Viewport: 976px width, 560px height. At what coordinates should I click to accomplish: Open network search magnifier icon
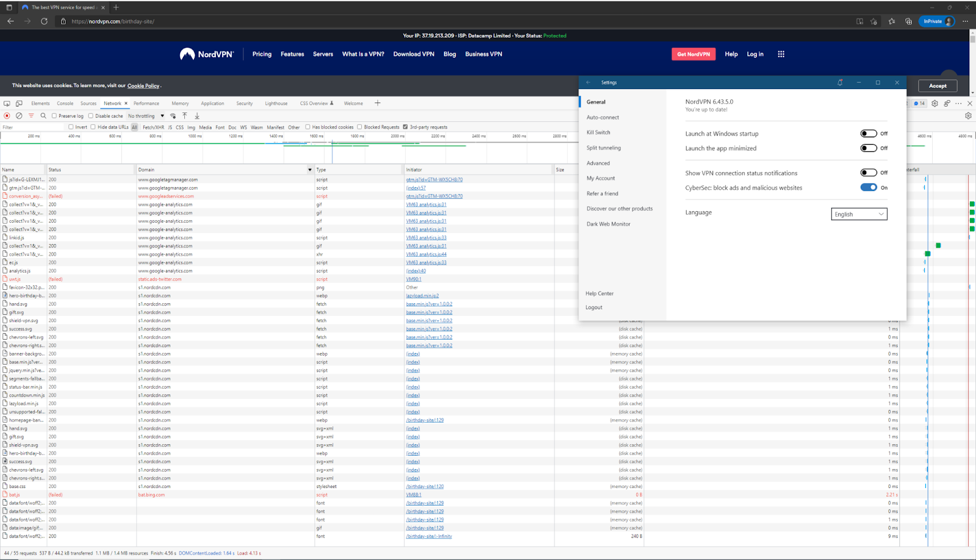43,116
